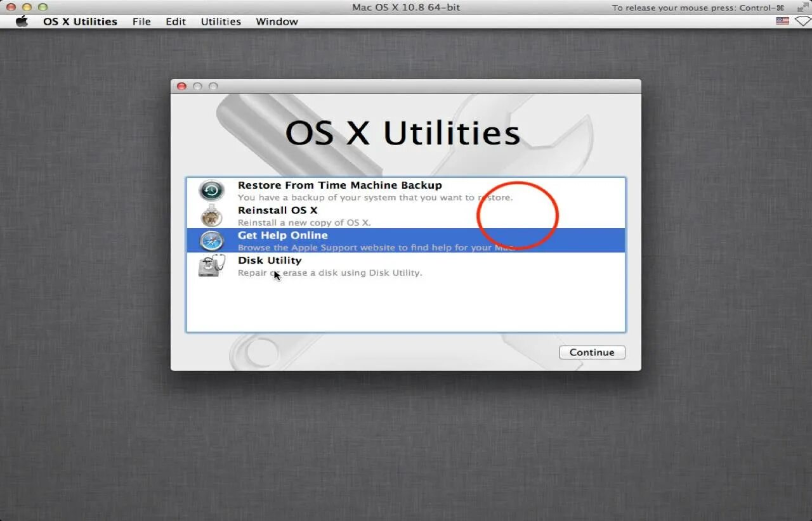Click 'Reinstall a new copy of OS X.' text
The width and height of the screenshot is (812, 521).
304,222
